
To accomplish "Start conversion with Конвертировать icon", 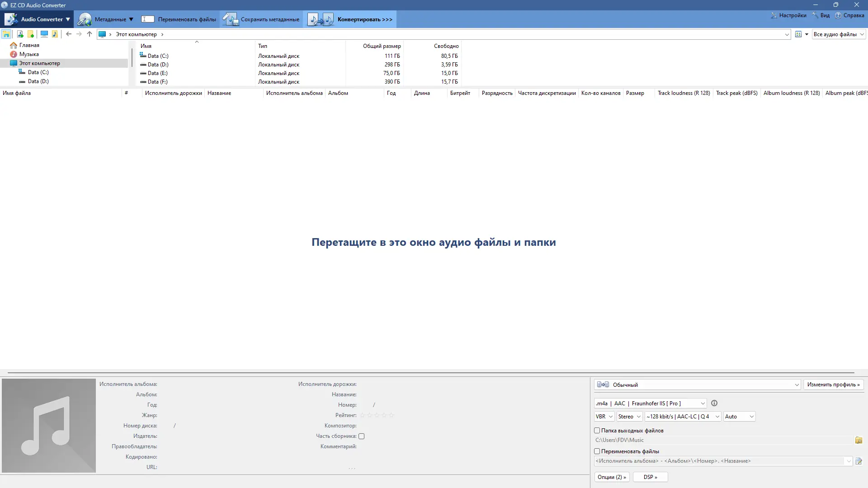I will (x=321, y=19).
